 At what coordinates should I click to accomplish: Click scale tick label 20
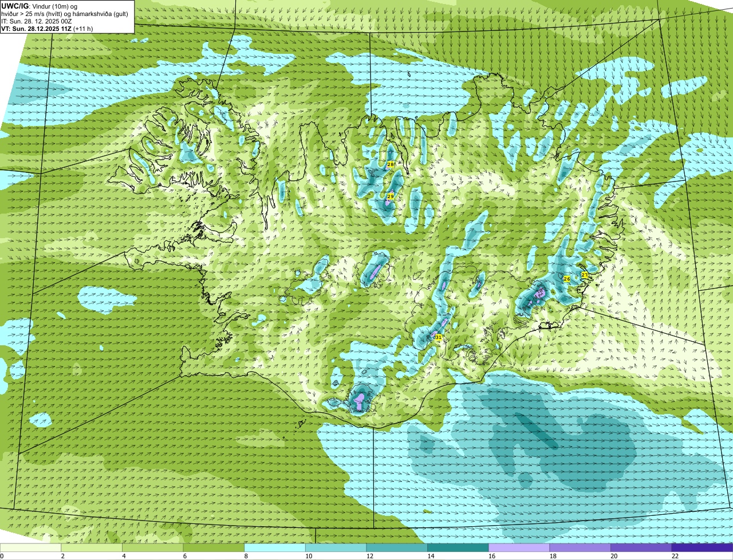[x=614, y=556]
